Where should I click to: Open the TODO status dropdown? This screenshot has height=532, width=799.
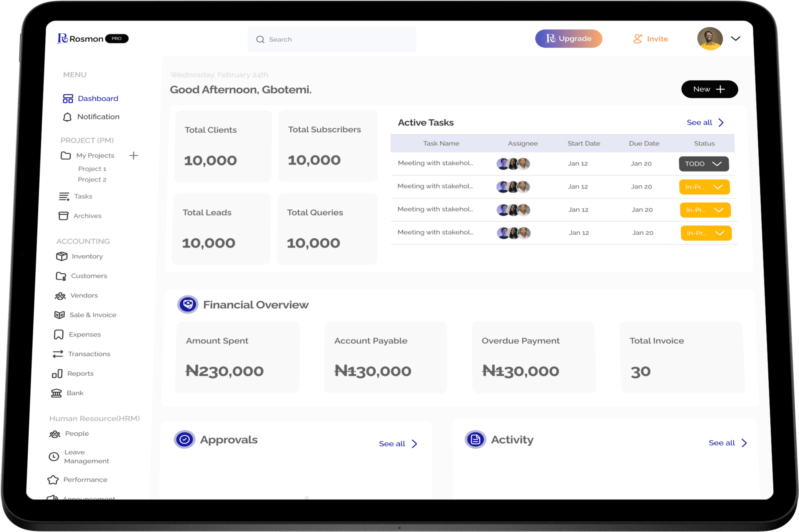pyautogui.click(x=703, y=164)
